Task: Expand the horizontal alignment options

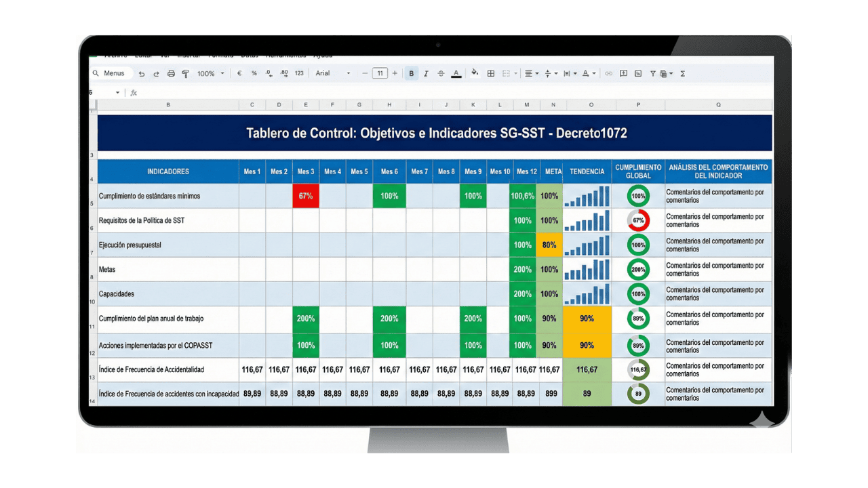Action: tap(537, 73)
